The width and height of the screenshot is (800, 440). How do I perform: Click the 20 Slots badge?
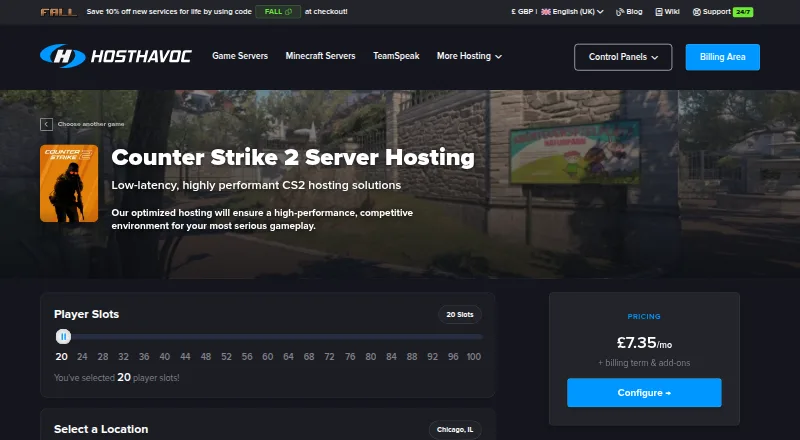(460, 314)
